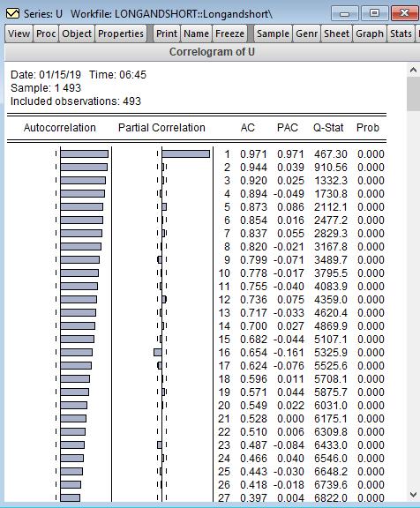Image resolution: width=420 pixels, height=508 pixels.
Task: Click the vertical scrollbar thumb
Action: point(413,94)
